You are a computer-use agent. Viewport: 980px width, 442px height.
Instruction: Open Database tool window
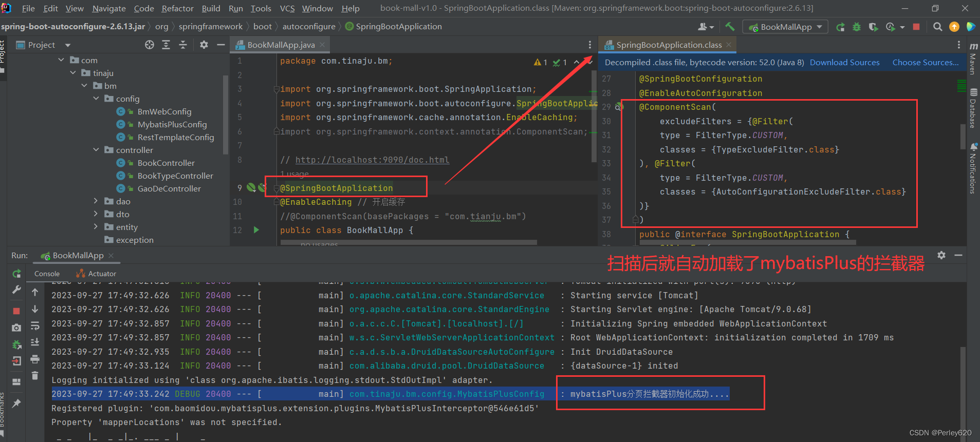[973, 108]
